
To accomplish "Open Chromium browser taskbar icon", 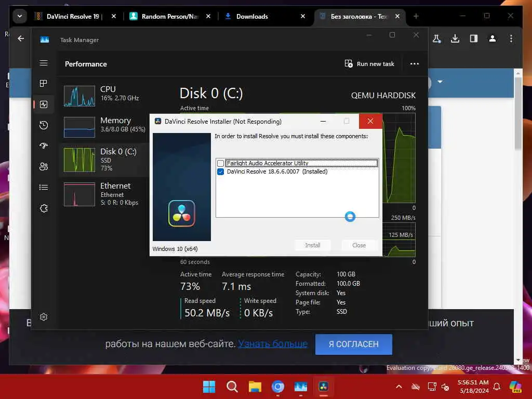I will [x=278, y=387].
